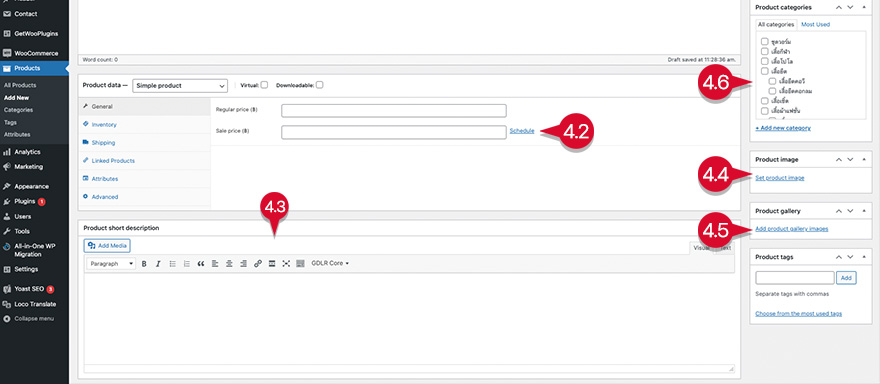
Task: Focus the Sale price input field
Action: pos(394,132)
